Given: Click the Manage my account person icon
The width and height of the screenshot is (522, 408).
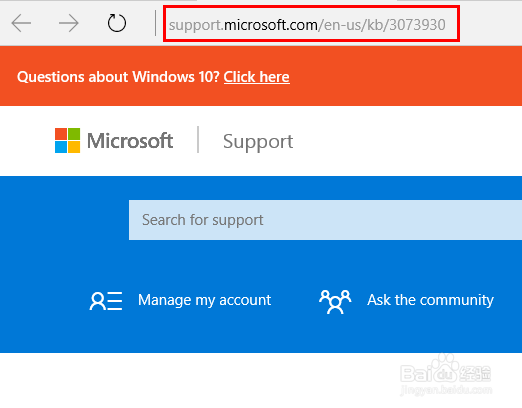Looking at the screenshot, I should pyautogui.click(x=106, y=301).
